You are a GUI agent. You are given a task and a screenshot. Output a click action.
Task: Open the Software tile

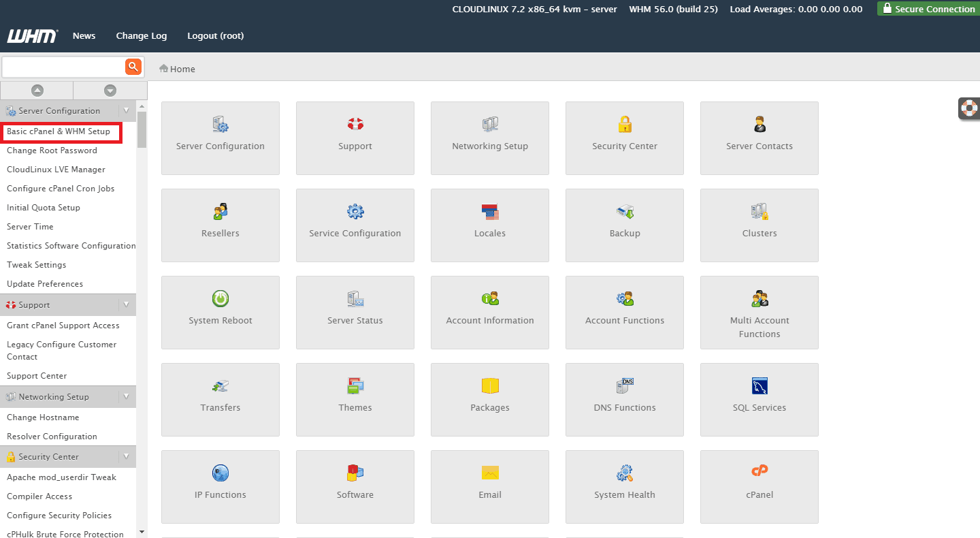[355, 487]
